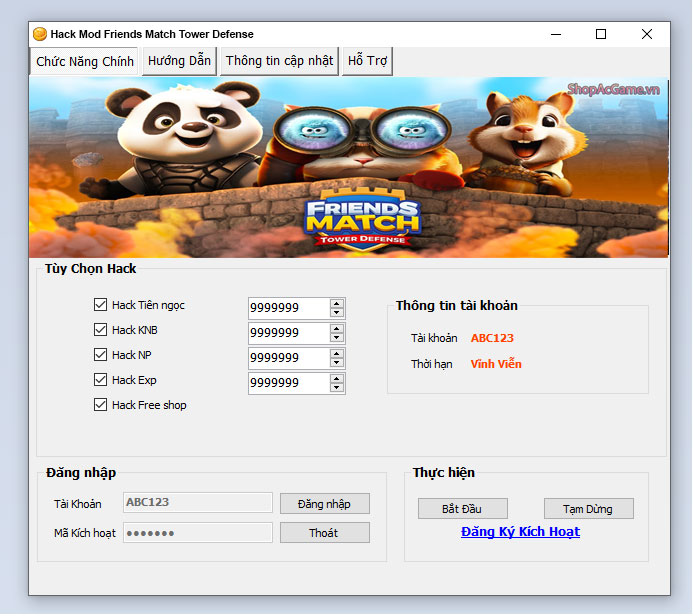Maximize the Hack Mod window
The width and height of the screenshot is (693, 616).
[x=601, y=34]
